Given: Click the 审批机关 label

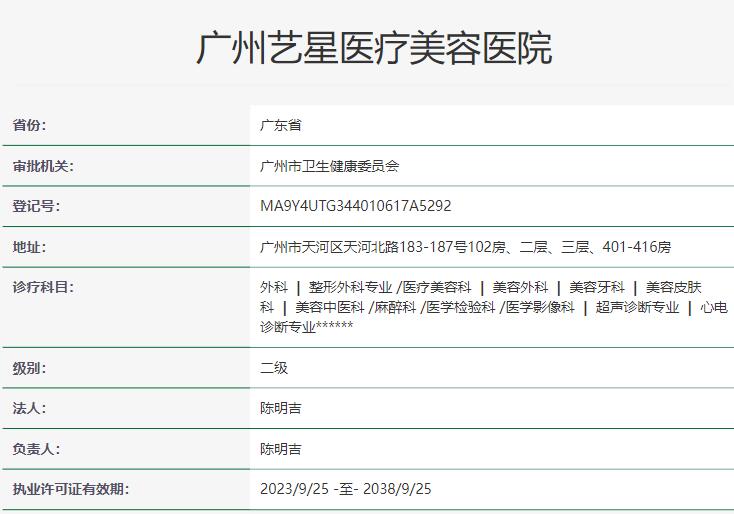Looking at the screenshot, I should (43, 166).
